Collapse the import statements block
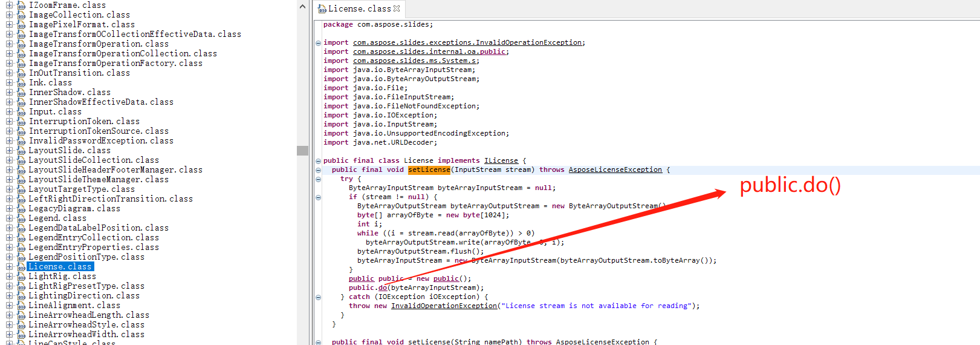Viewport: 980px width, 345px height. pos(318,43)
